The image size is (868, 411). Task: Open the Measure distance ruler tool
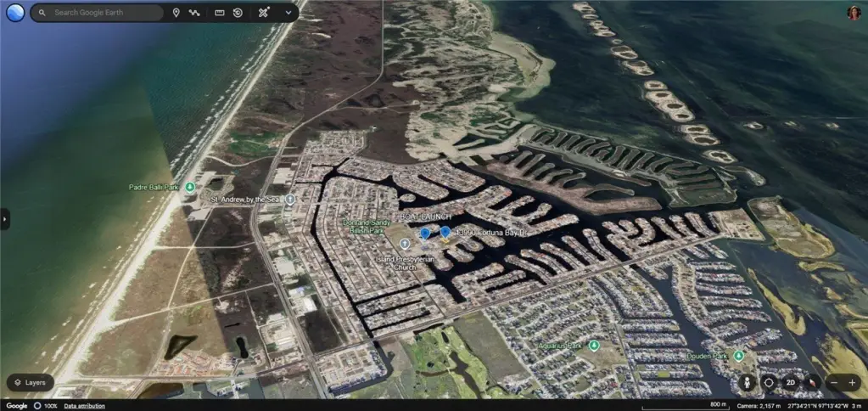tap(220, 13)
